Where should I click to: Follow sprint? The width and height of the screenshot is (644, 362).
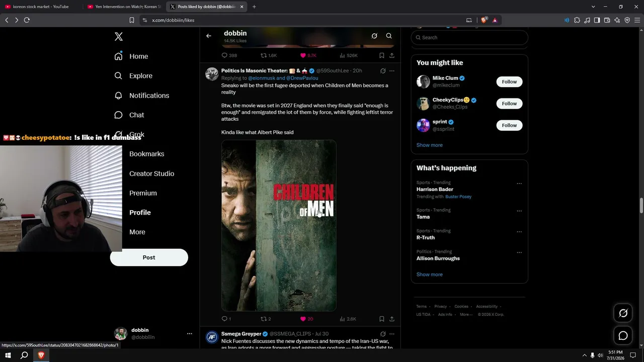click(x=509, y=125)
